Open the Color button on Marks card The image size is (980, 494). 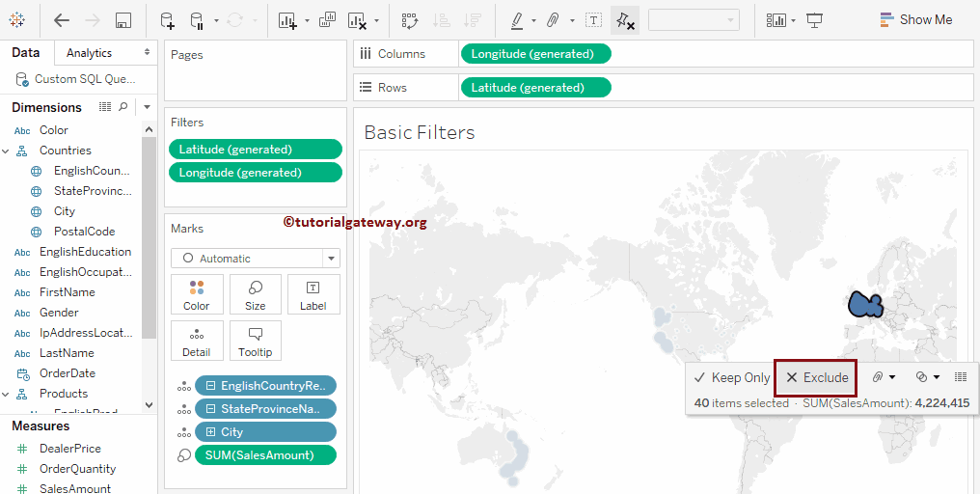197,294
